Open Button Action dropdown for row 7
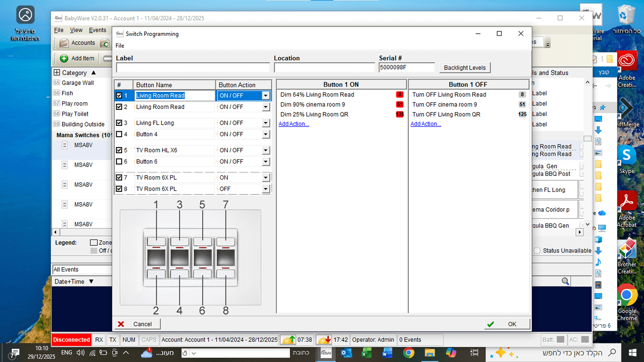The width and height of the screenshot is (644, 362). tap(266, 178)
